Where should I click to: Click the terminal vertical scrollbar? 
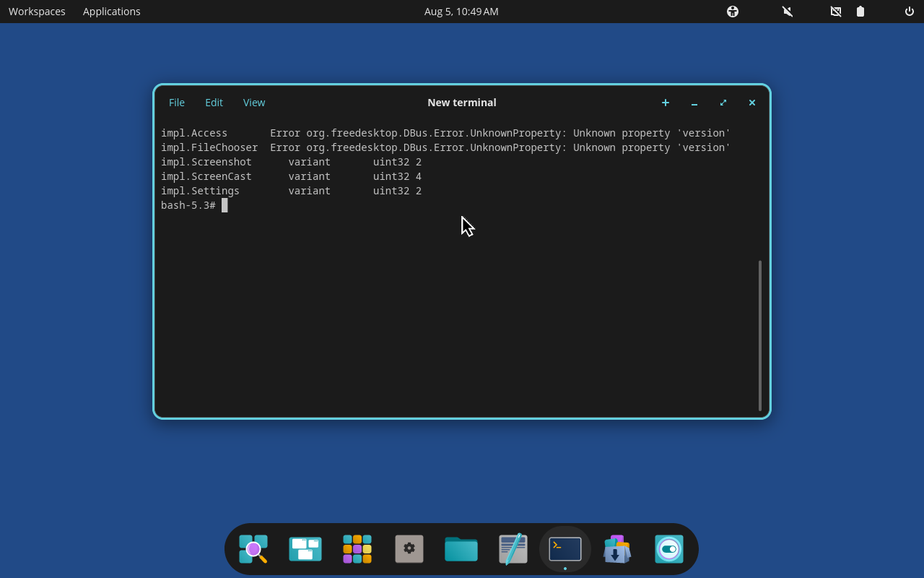(x=760, y=335)
